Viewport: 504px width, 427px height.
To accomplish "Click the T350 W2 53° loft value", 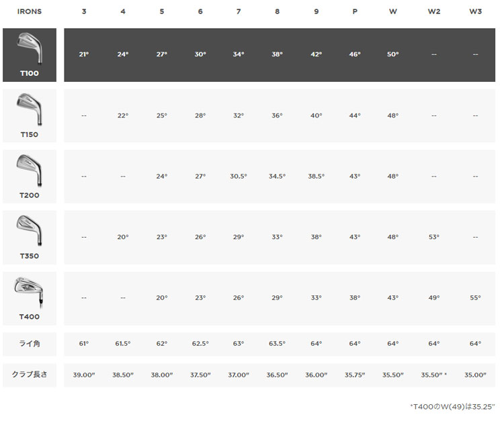I will [x=434, y=237].
